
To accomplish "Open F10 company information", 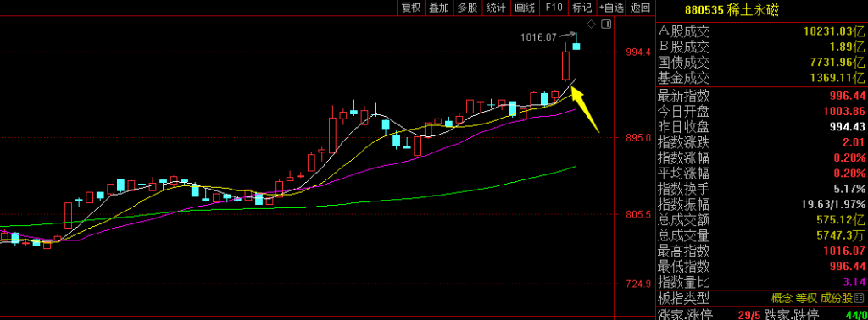I will tap(553, 8).
